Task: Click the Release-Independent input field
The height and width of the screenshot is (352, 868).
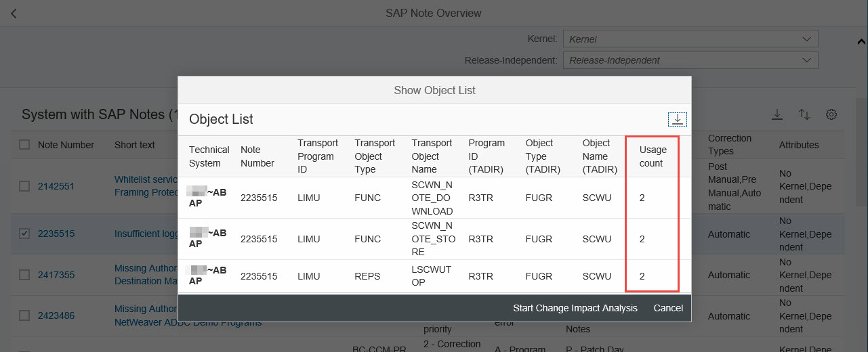Action: [x=690, y=60]
